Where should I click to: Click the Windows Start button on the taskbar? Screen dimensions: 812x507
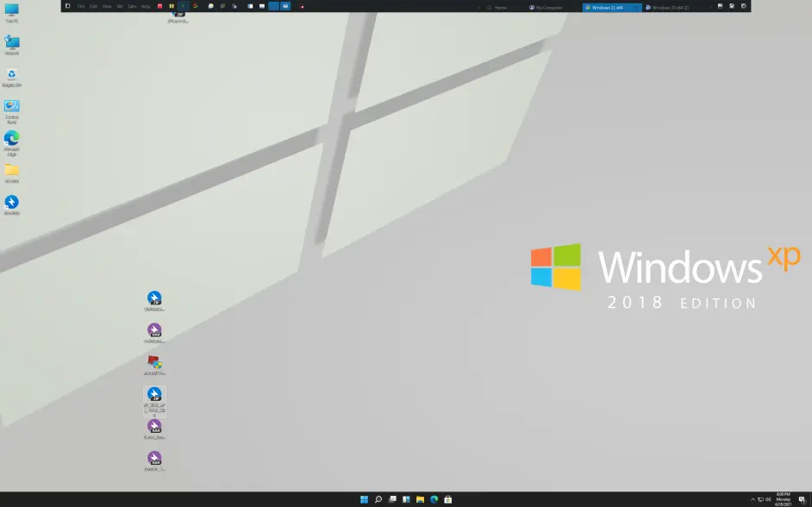[364, 499]
